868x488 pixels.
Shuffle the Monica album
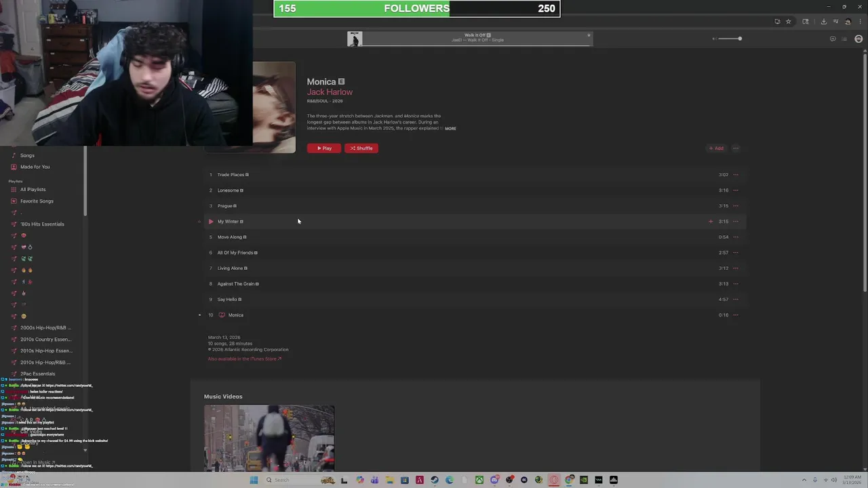click(x=361, y=148)
